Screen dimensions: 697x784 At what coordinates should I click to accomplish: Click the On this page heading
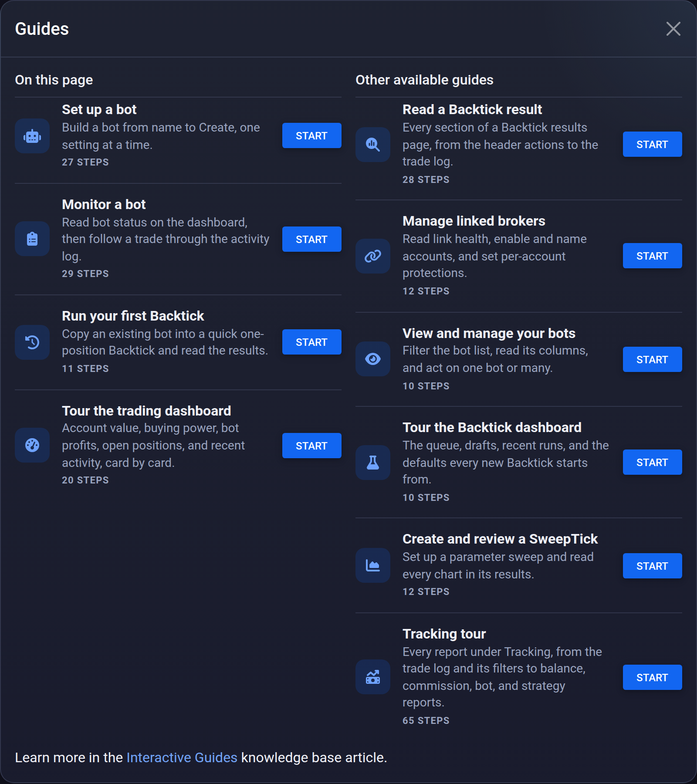[54, 80]
